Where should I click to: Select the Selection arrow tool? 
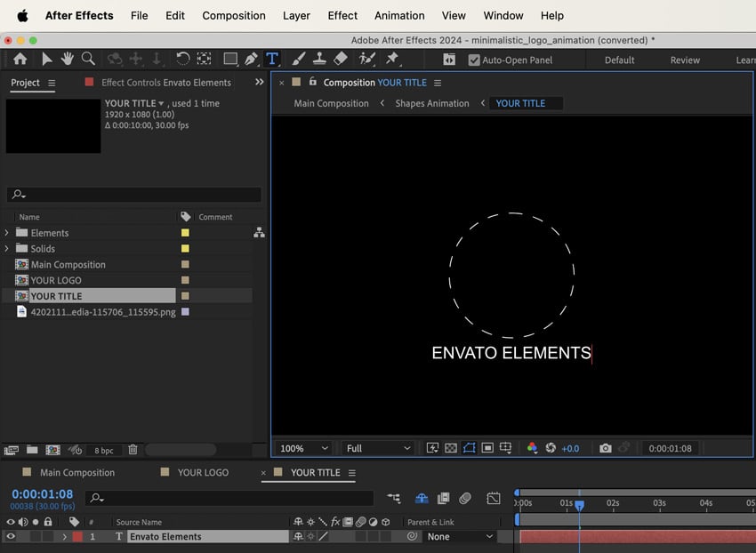click(x=47, y=59)
